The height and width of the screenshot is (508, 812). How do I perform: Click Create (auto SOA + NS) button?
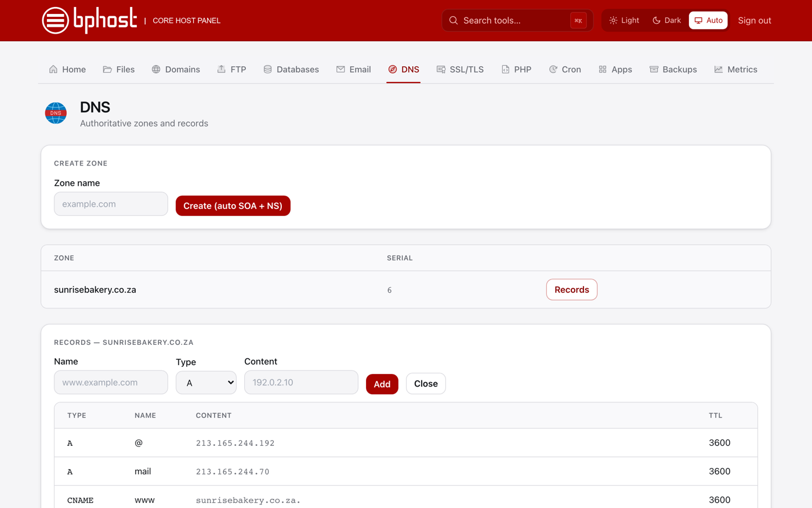pos(233,206)
